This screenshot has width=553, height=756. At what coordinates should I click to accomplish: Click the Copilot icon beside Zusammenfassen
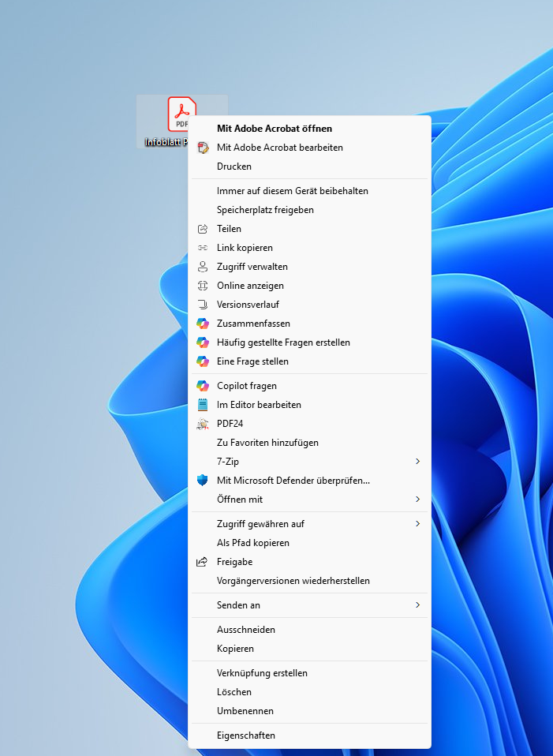pyautogui.click(x=203, y=324)
